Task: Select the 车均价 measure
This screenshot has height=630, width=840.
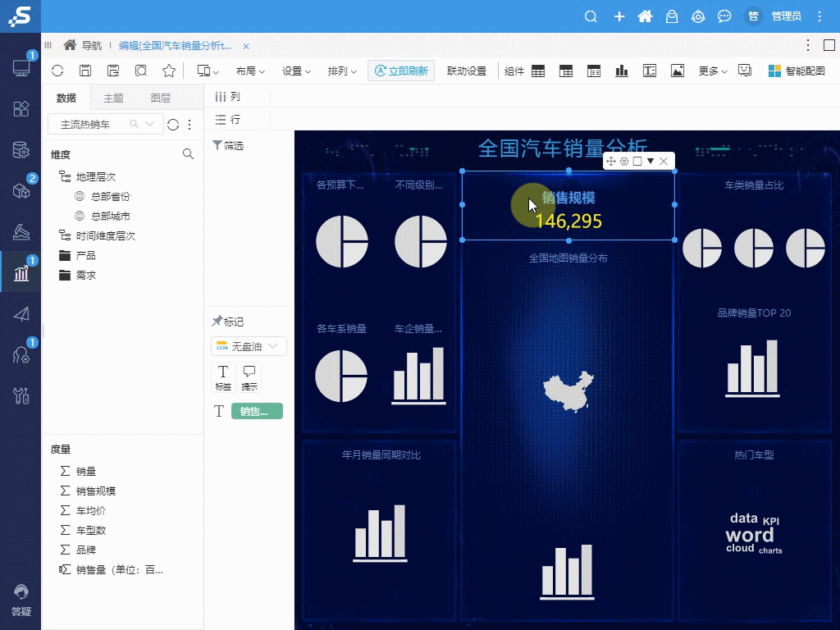Action: pos(91,510)
